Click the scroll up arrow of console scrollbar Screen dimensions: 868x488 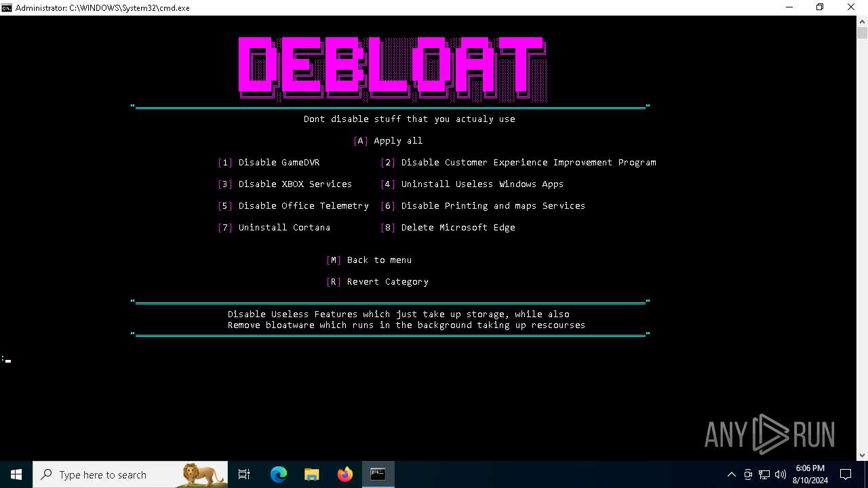point(862,21)
